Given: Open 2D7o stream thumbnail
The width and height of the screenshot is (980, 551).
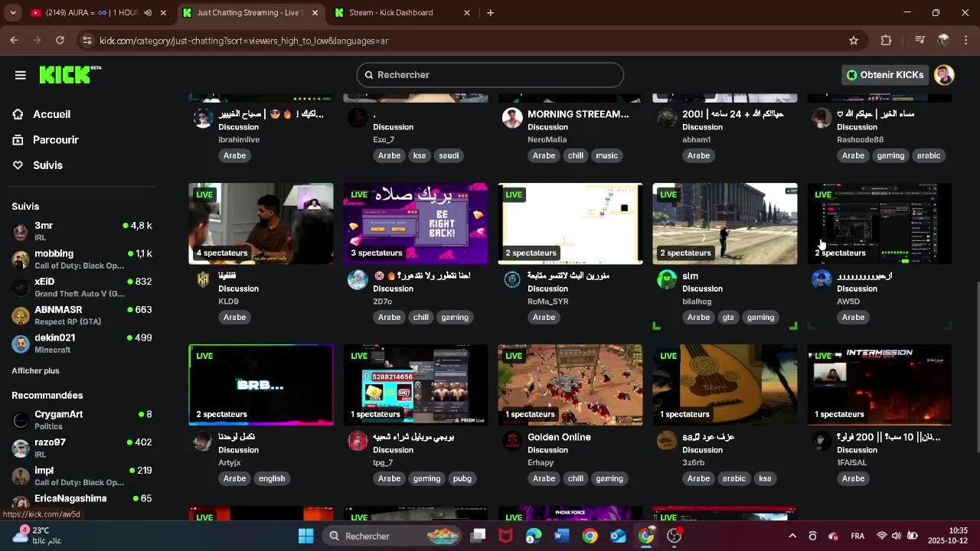Looking at the screenshot, I should (x=416, y=223).
